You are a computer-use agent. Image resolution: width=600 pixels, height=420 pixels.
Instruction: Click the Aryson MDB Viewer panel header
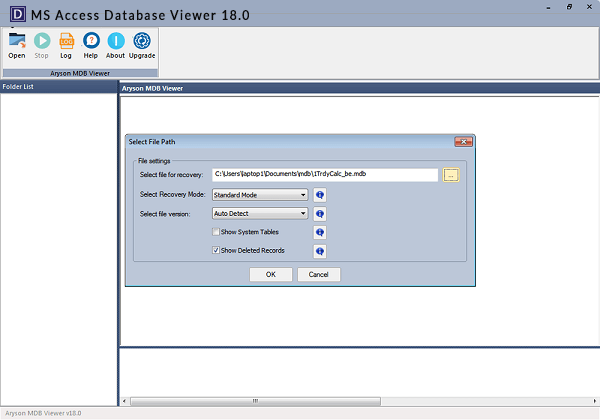click(x=360, y=88)
